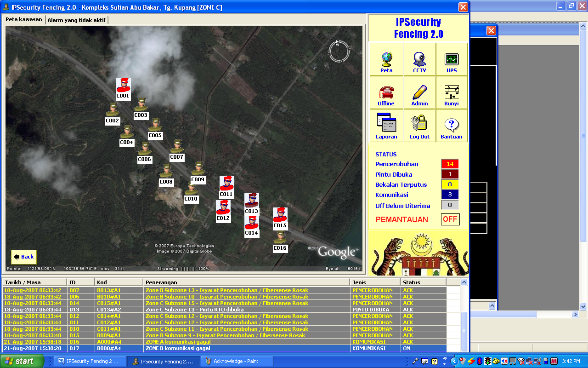
Task: Select the red guard marker C001
Action: (x=123, y=86)
